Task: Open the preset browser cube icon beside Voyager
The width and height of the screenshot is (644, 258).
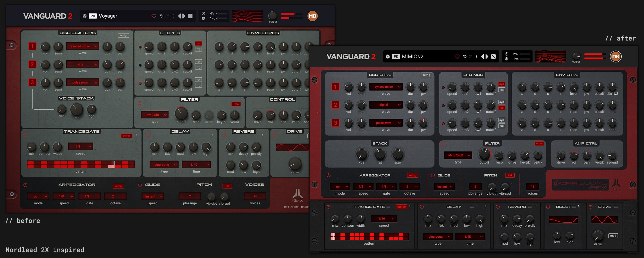Action: [x=84, y=16]
